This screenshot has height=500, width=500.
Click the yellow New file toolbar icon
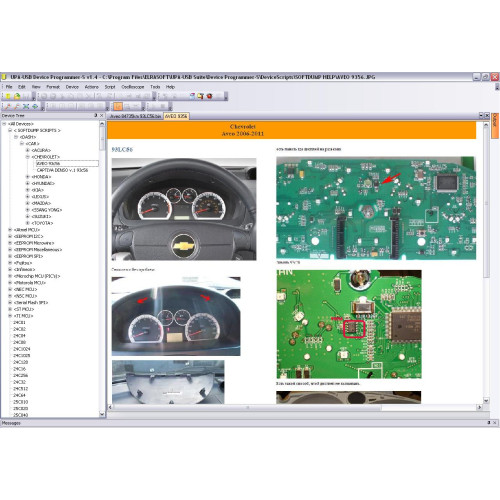click(x=8, y=96)
